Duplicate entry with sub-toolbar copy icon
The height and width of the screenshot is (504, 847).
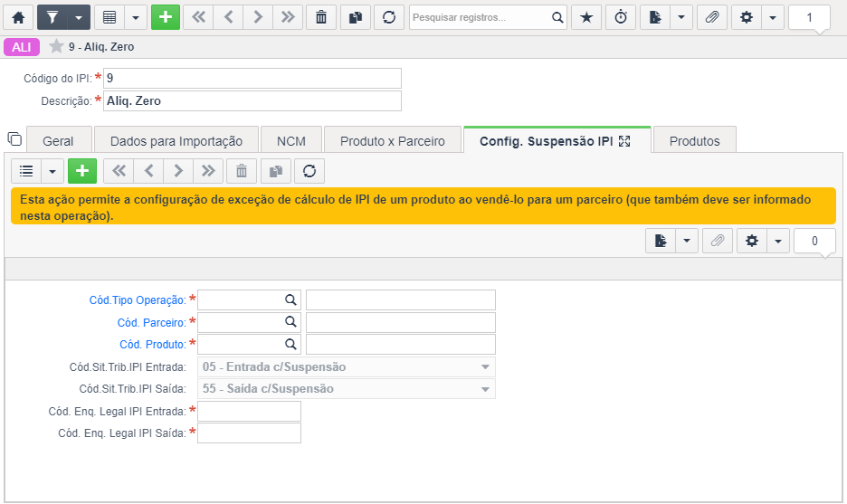coord(276,171)
